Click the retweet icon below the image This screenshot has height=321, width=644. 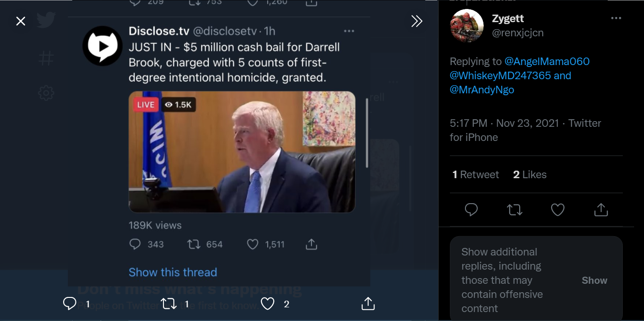click(169, 304)
